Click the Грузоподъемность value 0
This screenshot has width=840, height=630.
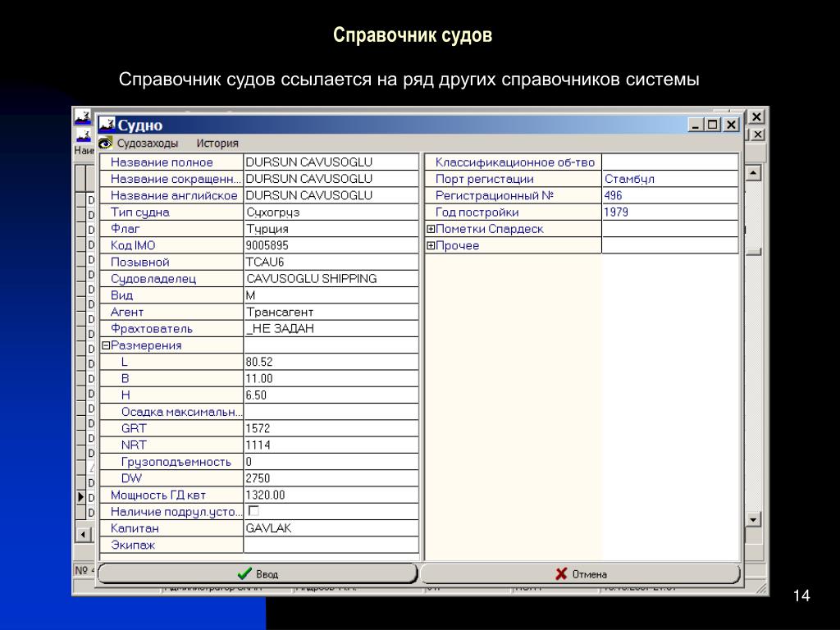pos(331,461)
